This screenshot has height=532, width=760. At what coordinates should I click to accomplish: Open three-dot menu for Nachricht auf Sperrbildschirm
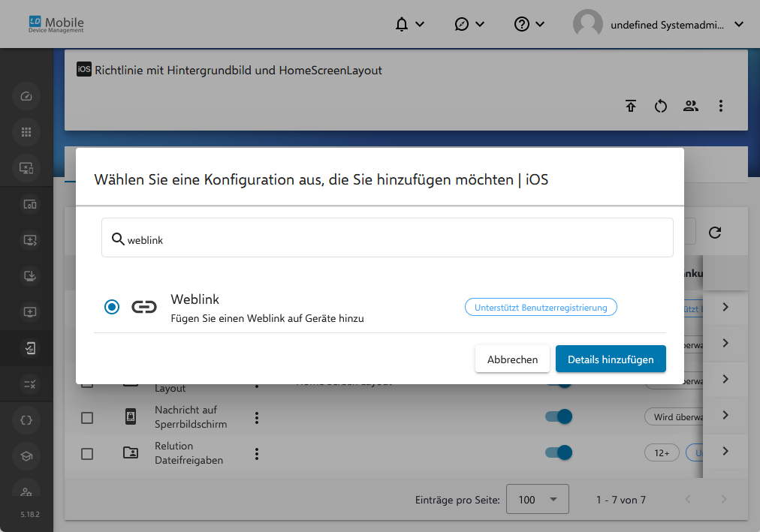click(257, 418)
